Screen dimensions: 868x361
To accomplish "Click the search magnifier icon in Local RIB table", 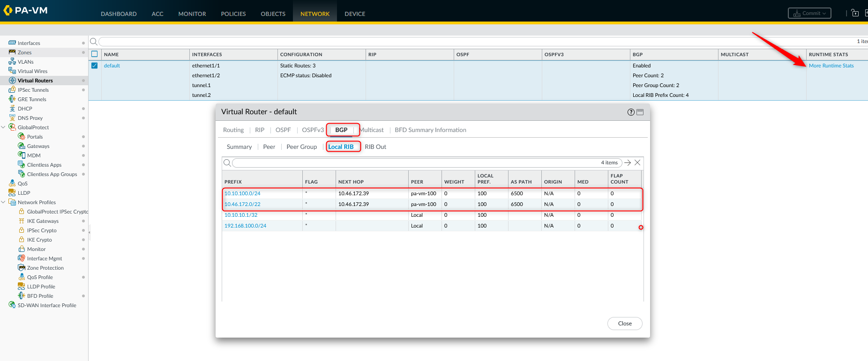I will click(x=227, y=163).
